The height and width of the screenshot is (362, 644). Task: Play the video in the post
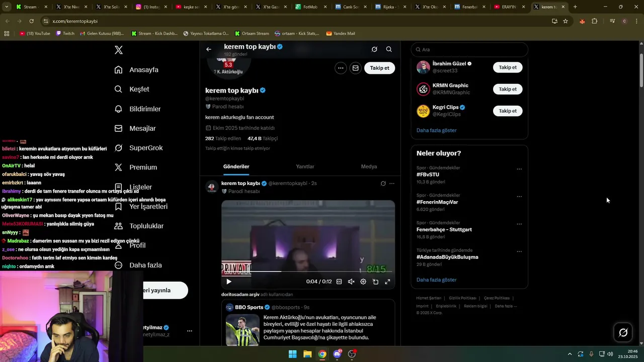point(228,282)
